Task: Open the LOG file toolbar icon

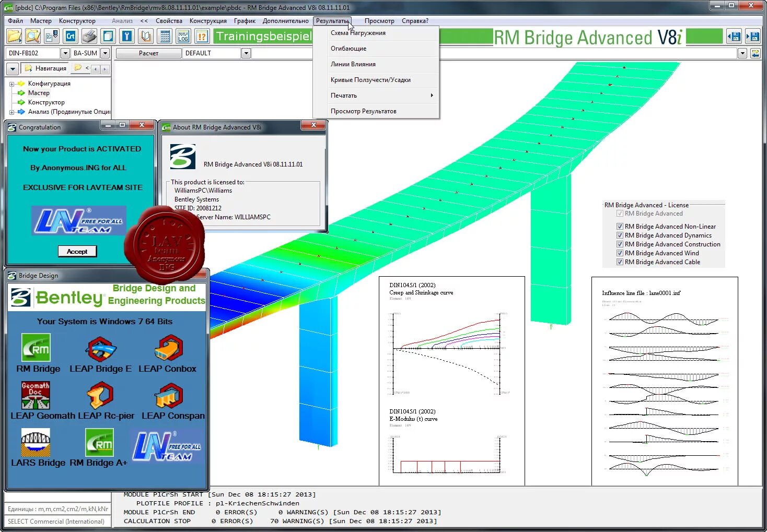Action: 183,36
